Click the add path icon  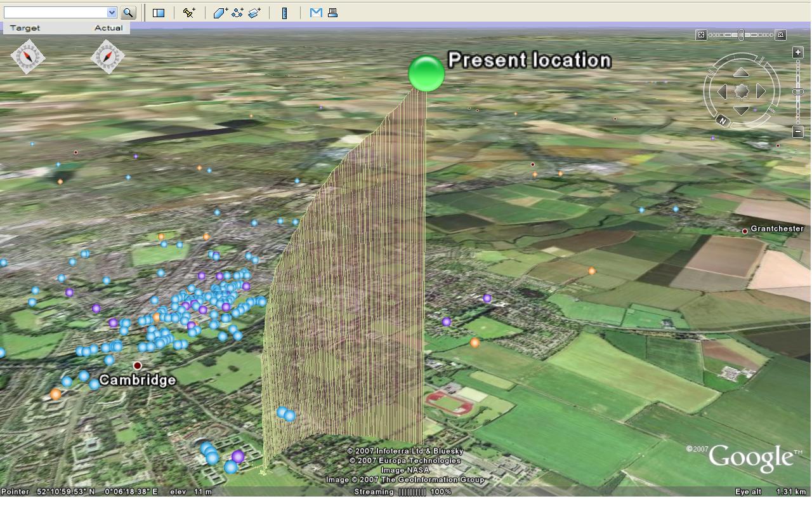point(237,12)
